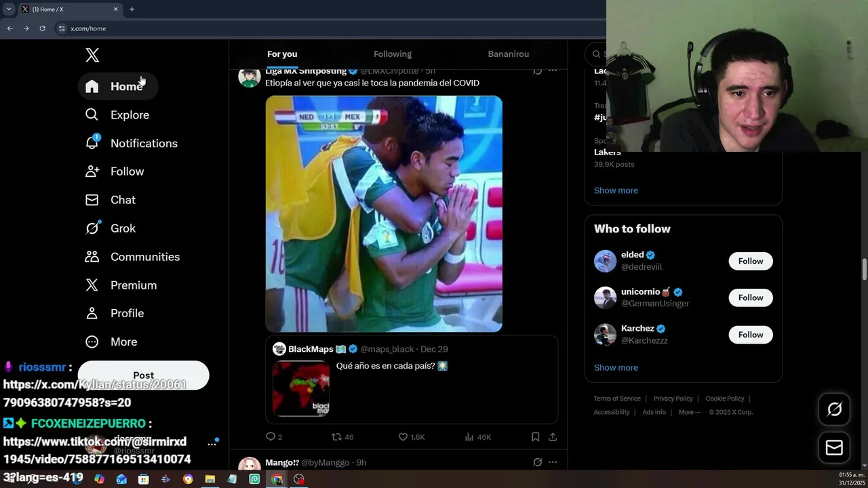
Task: Bookmark the Liga MX post
Action: pyautogui.click(x=536, y=437)
